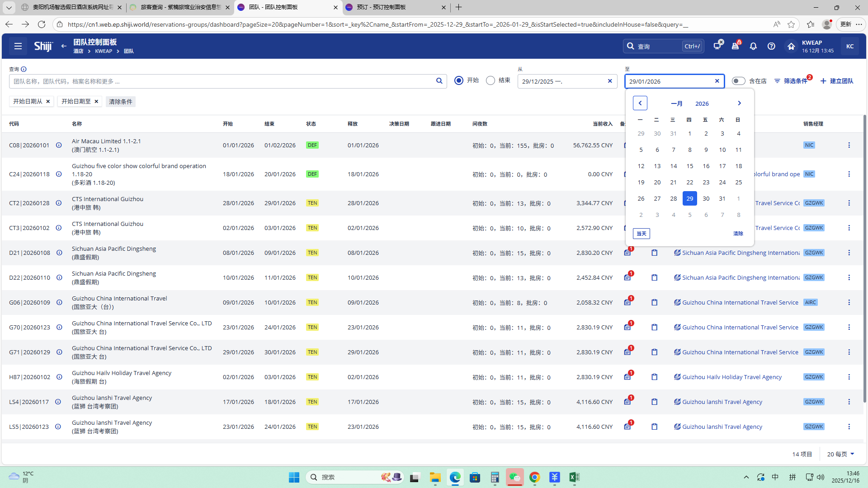Image resolution: width=868 pixels, height=488 pixels.
Task: Click the notification bell icon
Action: pos(753,46)
